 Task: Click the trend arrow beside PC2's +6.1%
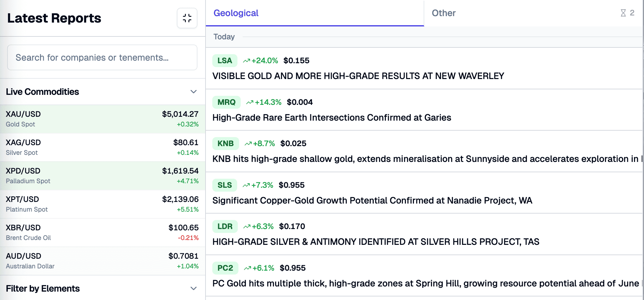coord(248,268)
